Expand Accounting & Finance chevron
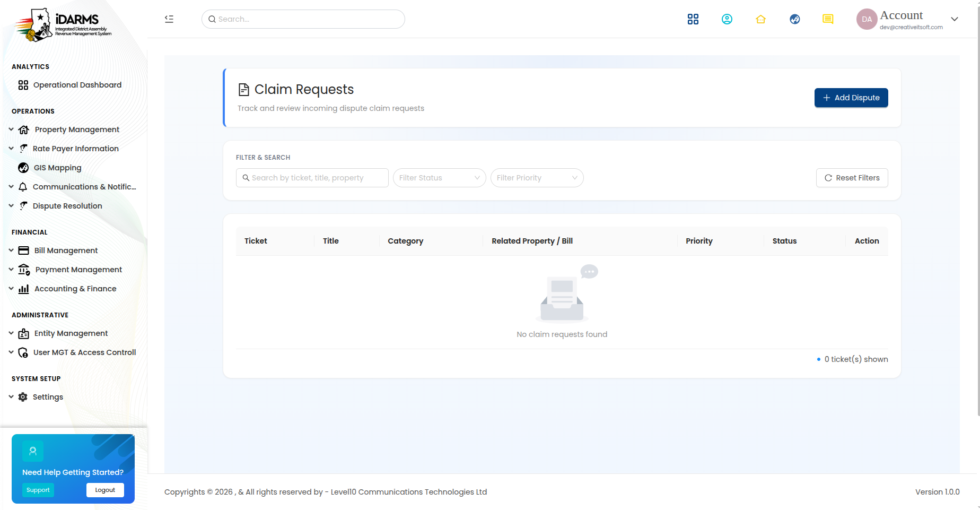The image size is (980, 510). pyautogui.click(x=11, y=288)
